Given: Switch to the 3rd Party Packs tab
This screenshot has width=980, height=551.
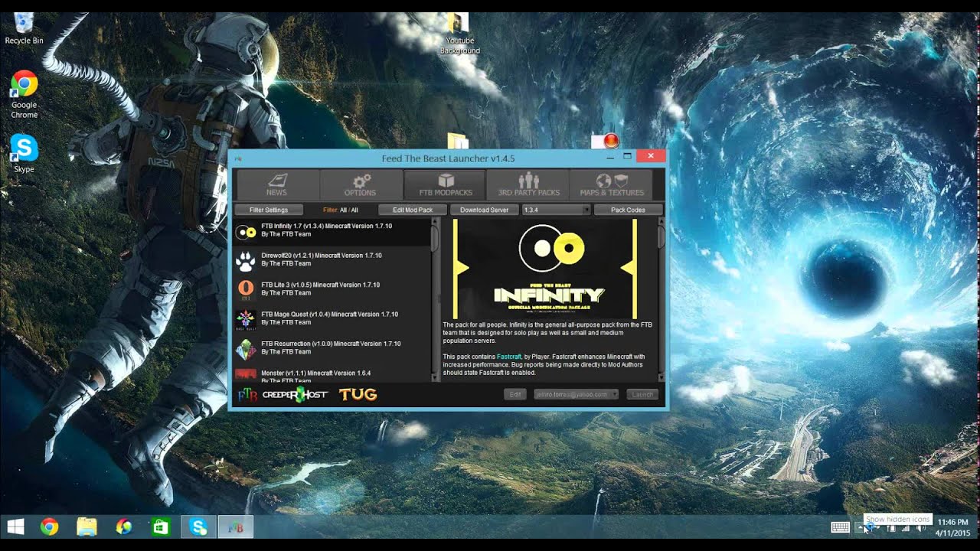Looking at the screenshot, I should point(529,185).
